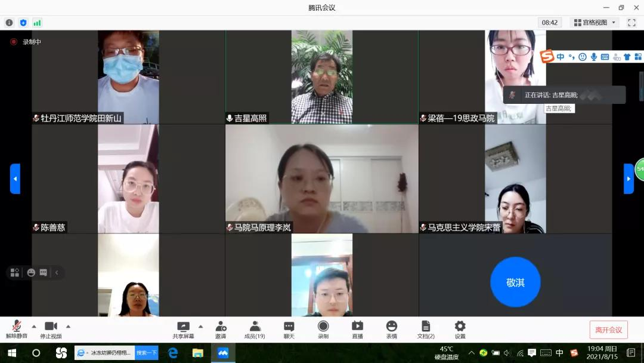Go to previous page of participants
Image resolution: width=644 pixels, height=363 pixels.
[x=15, y=179]
